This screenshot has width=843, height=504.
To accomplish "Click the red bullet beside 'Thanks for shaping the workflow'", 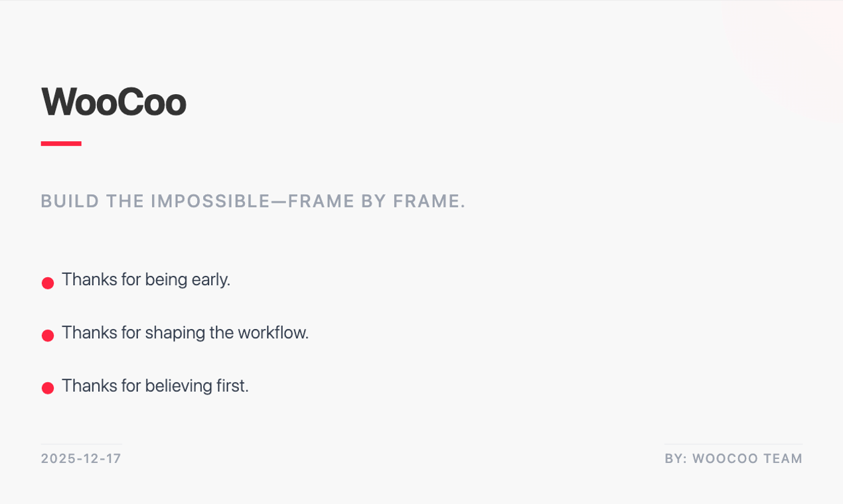I will click(x=48, y=336).
